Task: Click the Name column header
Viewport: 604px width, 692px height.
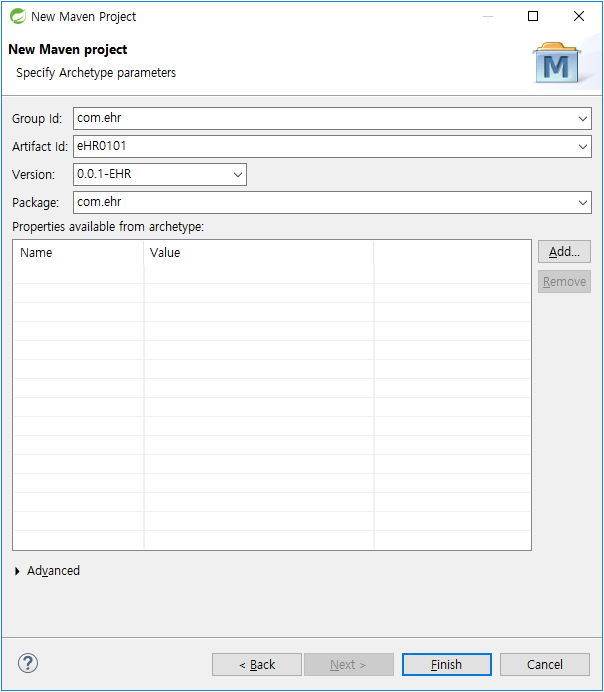Action: coord(78,253)
